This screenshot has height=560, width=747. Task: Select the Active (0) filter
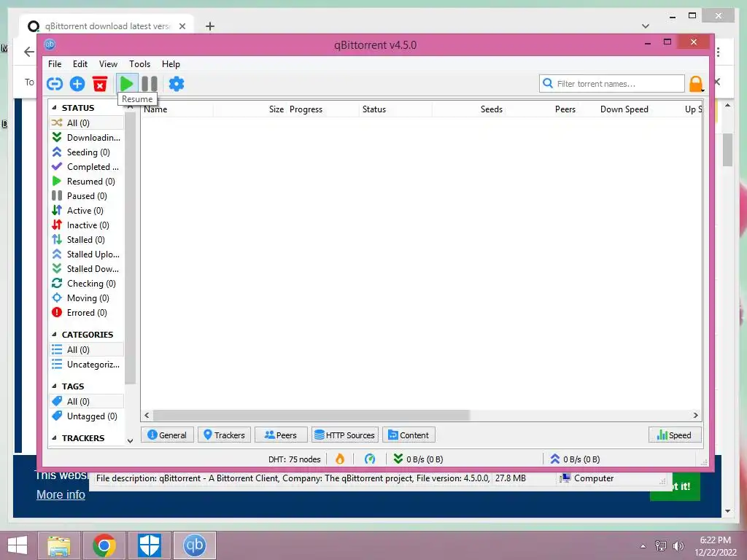point(86,211)
